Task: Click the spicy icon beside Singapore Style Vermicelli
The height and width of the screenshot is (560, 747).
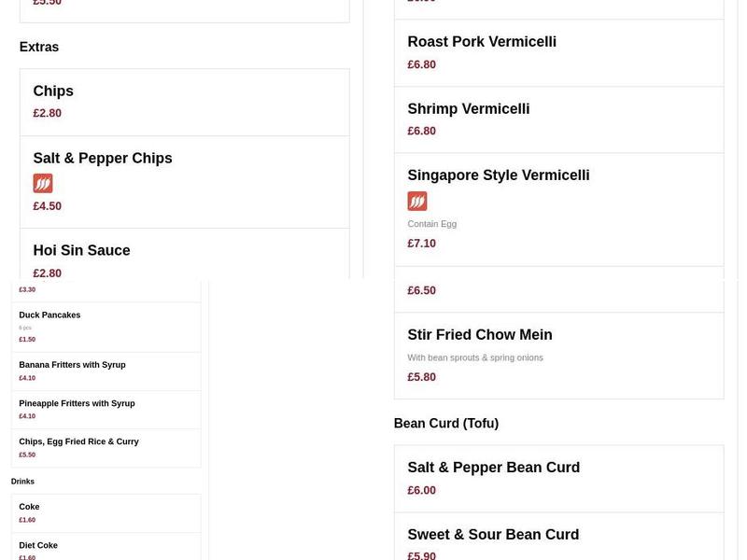Action: [x=416, y=200]
